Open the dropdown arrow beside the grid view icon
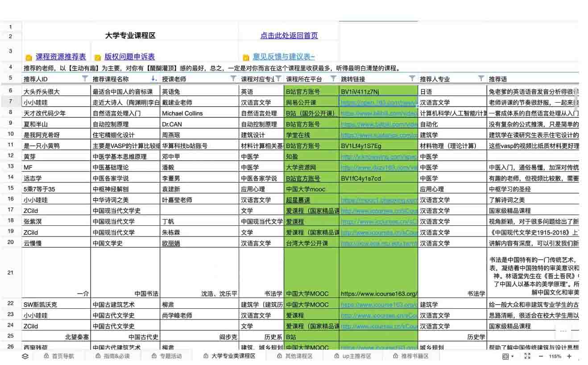 pos(512,357)
